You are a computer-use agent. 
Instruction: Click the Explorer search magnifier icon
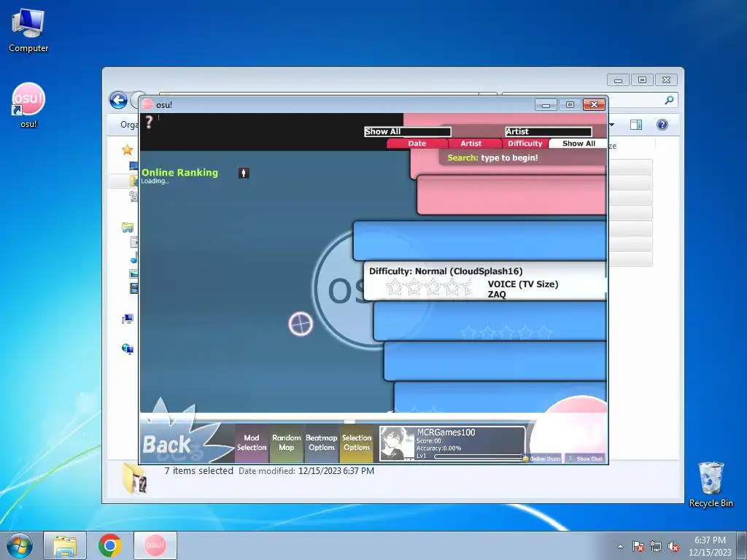point(670,100)
